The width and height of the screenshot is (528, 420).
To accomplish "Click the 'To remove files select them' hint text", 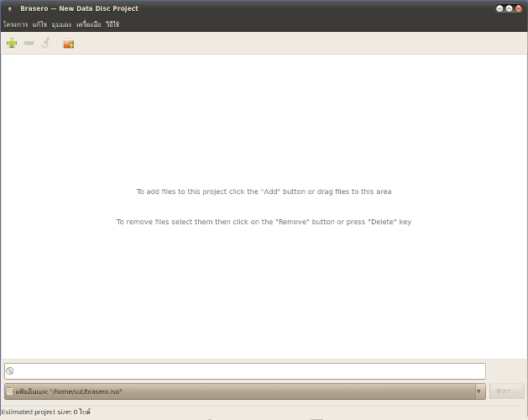I will pyautogui.click(x=264, y=222).
